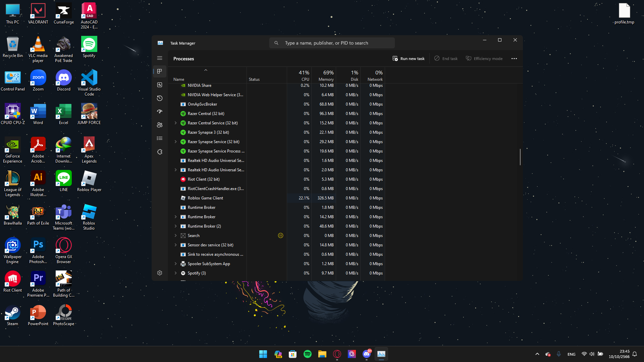This screenshot has width=644, height=362.
Task: Sort by Disk column header
Action: (x=348, y=75)
